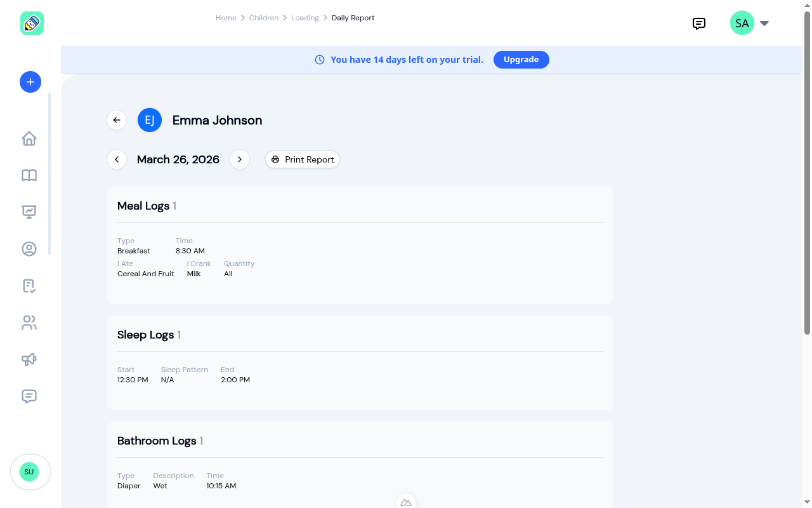
Task: Click the floating logo button at page bottom
Action: [x=406, y=502]
